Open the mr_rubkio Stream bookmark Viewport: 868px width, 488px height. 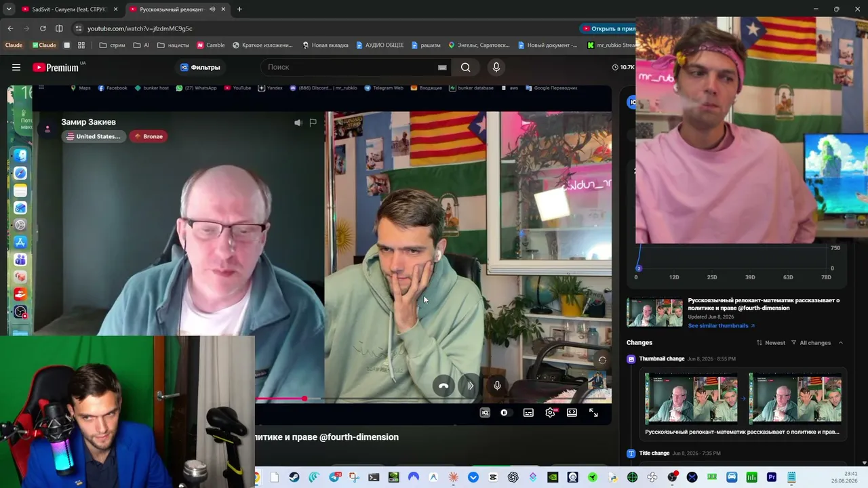click(x=611, y=45)
